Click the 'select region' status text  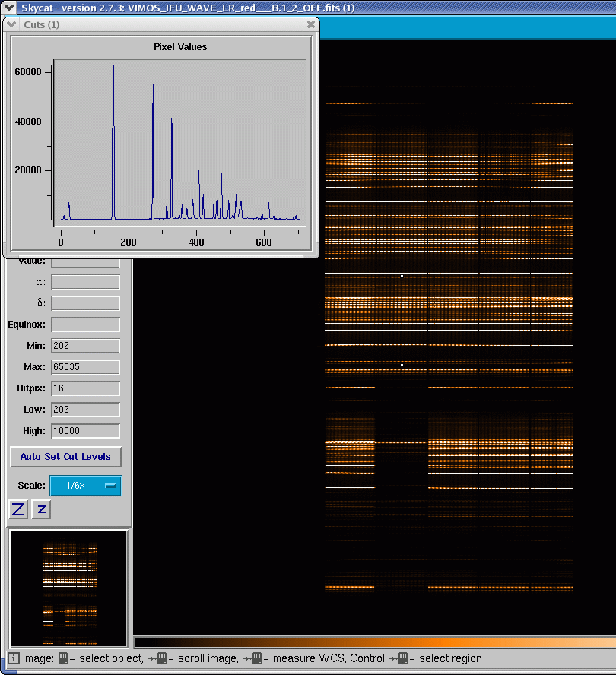450,658
